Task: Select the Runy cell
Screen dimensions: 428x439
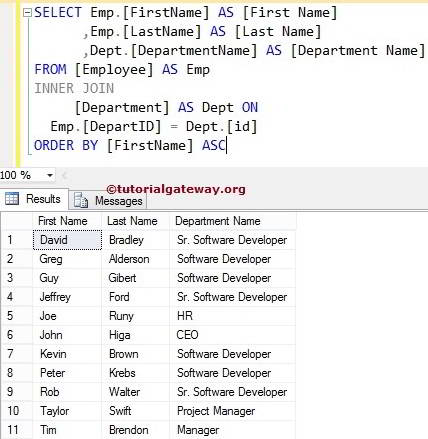Action: 136,316
